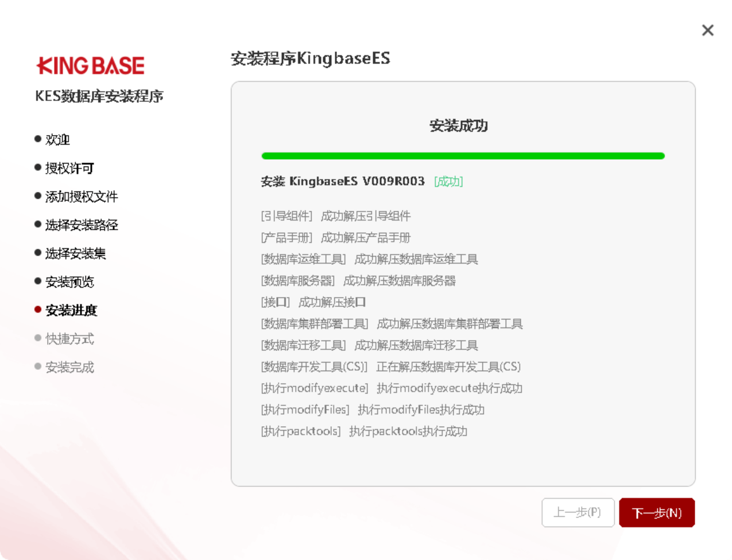Select the 欢迎 step in sidebar

point(57,140)
